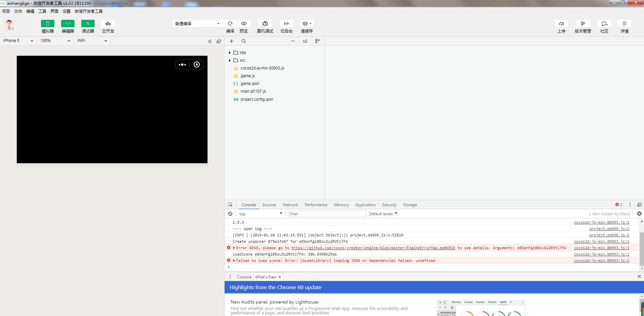
Task: Open the simulator capsule three-dots menu
Action: (182, 64)
